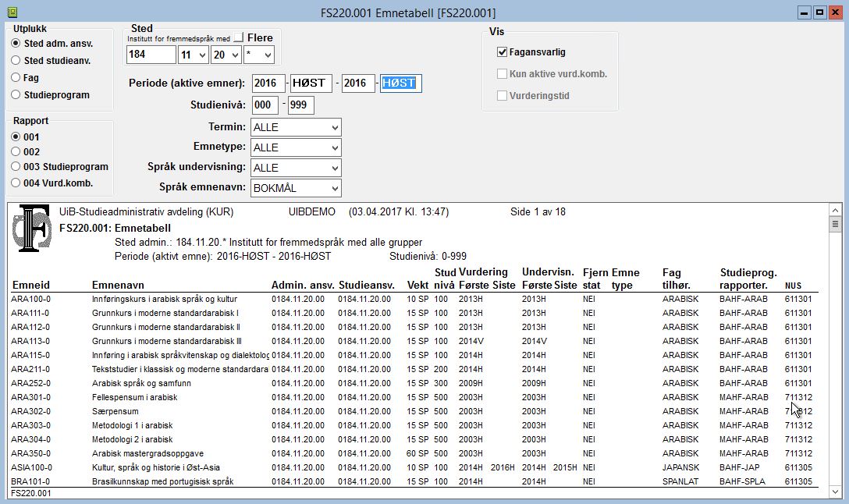Click the application icon in title bar
The height and width of the screenshot is (504, 849).
[x=12, y=12]
